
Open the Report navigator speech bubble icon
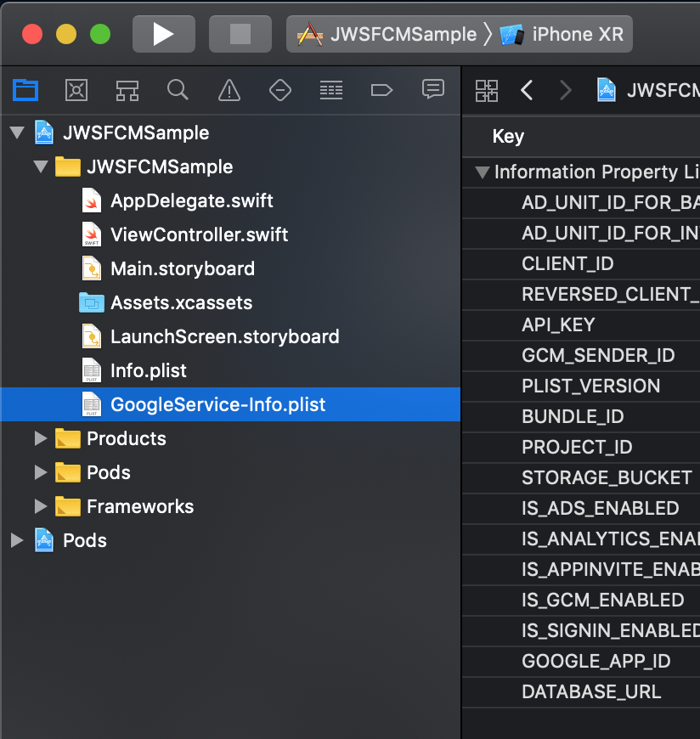433,89
